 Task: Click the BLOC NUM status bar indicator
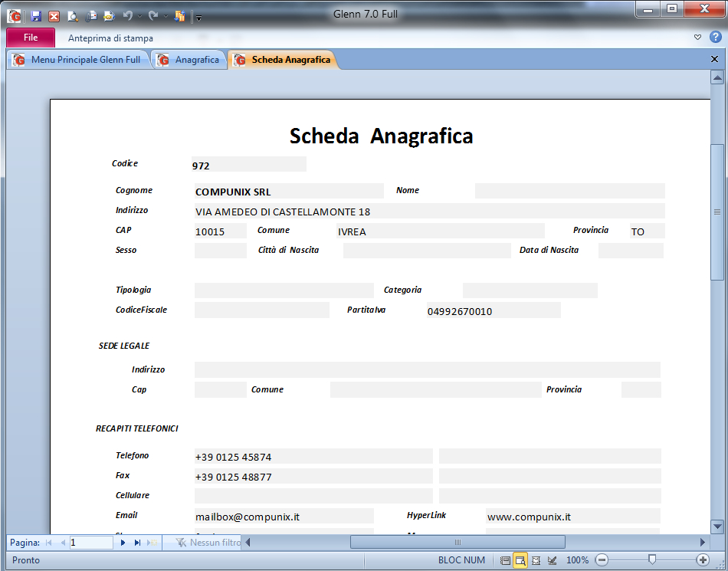tap(461, 560)
